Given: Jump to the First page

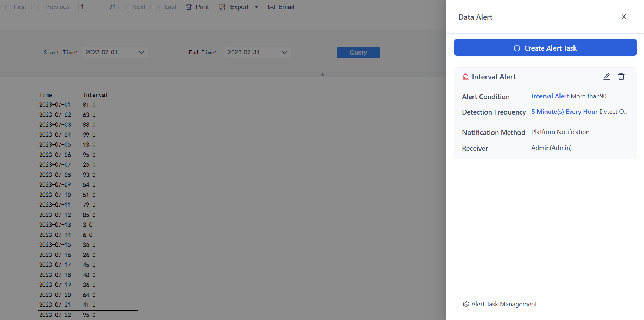Looking at the screenshot, I should point(15,7).
